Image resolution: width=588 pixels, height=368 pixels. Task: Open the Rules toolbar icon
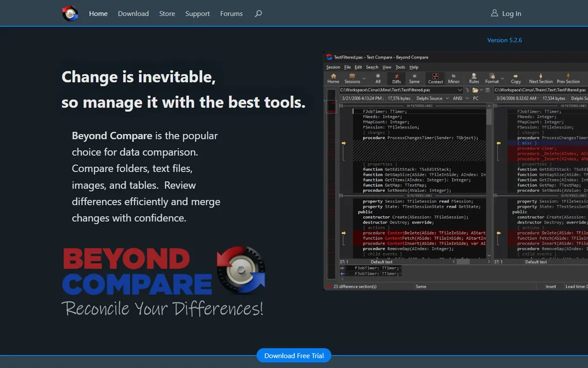pyautogui.click(x=474, y=79)
